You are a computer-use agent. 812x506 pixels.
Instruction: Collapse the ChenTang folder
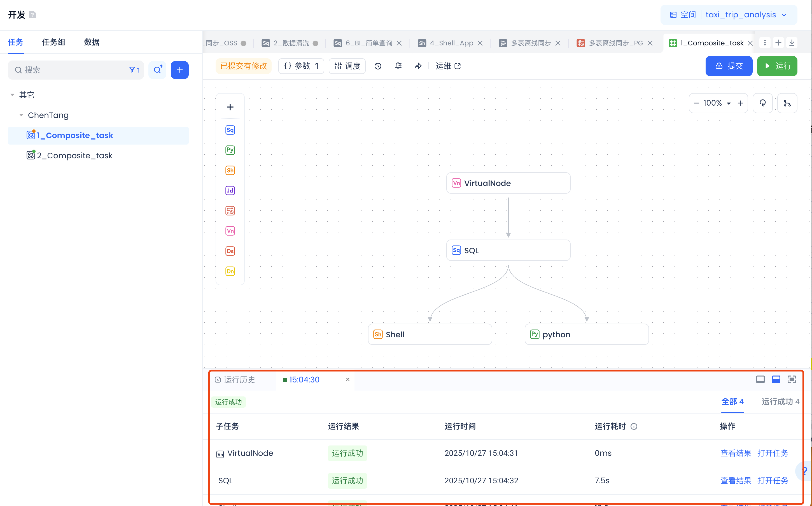tap(21, 115)
